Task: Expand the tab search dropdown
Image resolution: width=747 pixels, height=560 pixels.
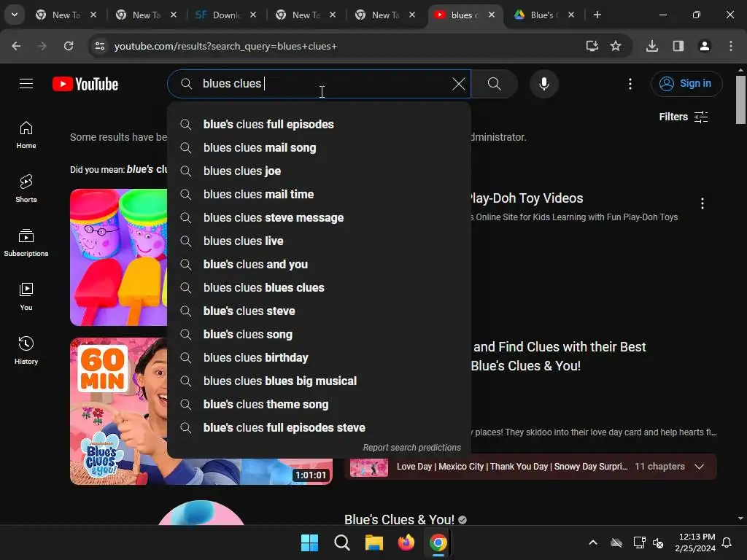Action: [x=15, y=15]
